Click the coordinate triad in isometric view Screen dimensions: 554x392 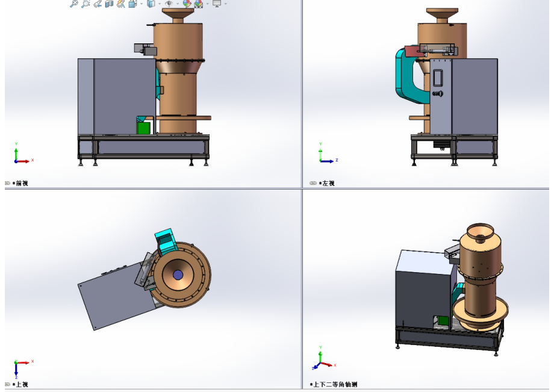tap(323, 358)
